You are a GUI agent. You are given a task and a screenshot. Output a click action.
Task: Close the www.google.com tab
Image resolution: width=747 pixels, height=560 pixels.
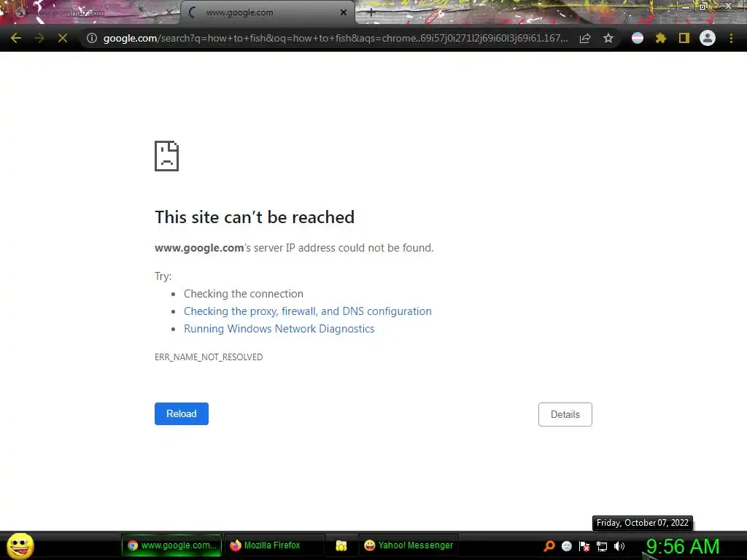click(344, 13)
